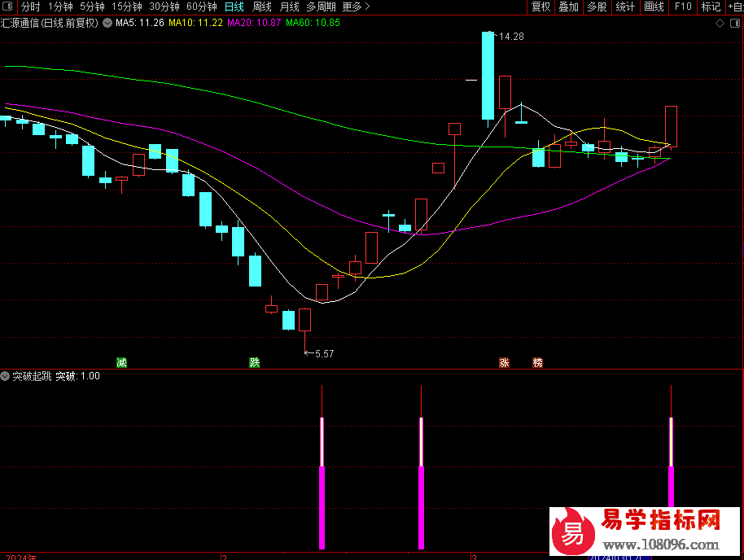
Task: Toggle the side panel icon before 分时
Action: [7, 7]
